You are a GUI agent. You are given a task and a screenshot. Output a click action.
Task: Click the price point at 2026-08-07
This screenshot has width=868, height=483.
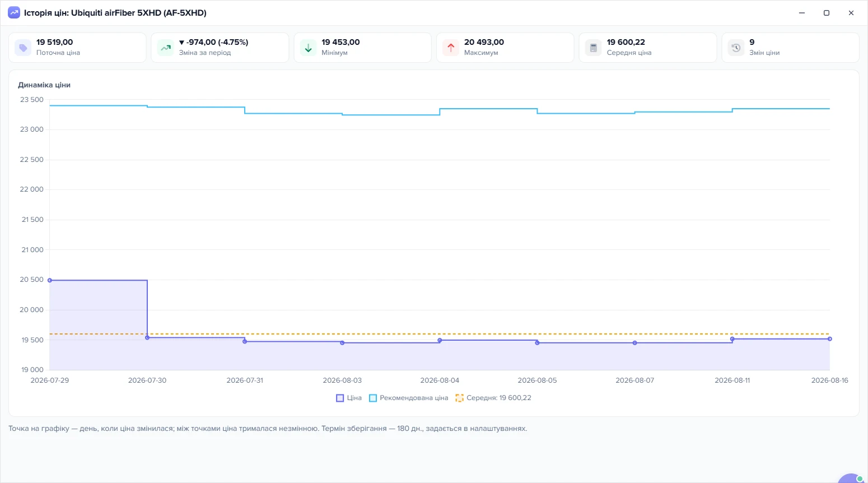coord(634,343)
